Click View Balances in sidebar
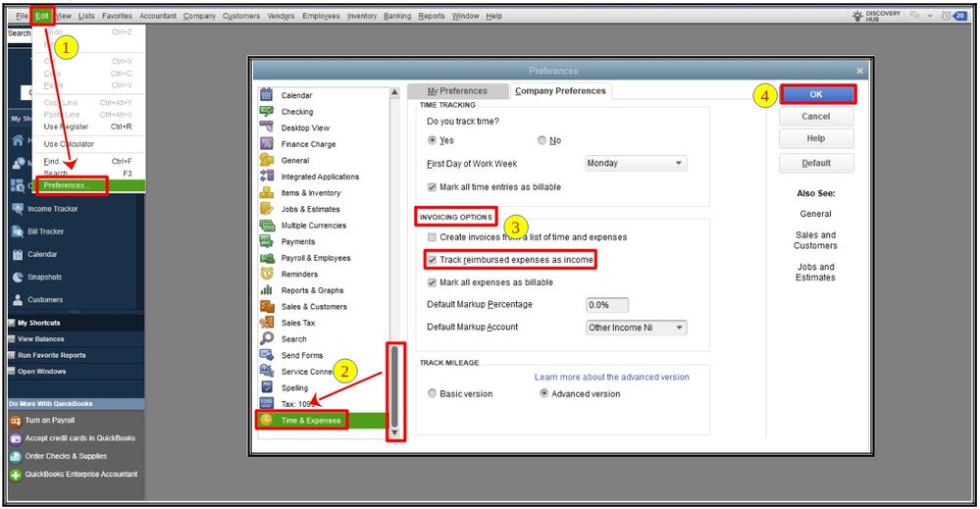980x509 pixels. [x=40, y=339]
